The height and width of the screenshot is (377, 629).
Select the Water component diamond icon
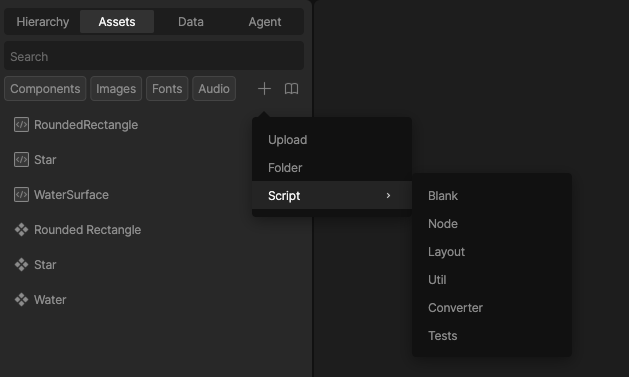click(x=21, y=300)
